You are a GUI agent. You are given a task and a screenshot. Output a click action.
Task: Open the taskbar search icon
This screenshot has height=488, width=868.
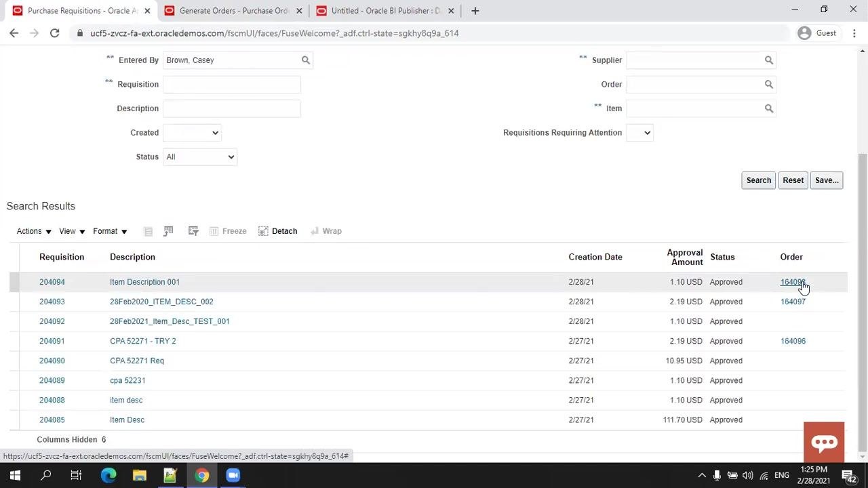point(45,475)
